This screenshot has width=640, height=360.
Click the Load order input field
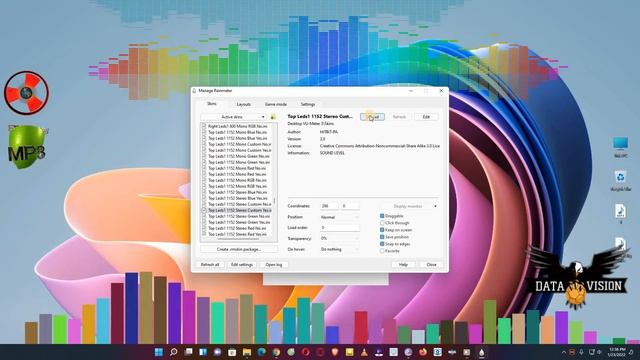[340, 228]
